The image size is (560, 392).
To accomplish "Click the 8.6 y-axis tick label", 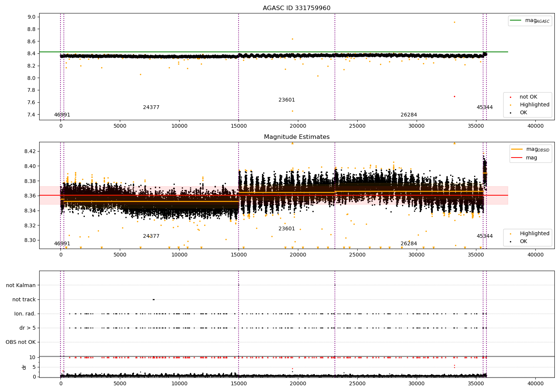I will (32, 41).
